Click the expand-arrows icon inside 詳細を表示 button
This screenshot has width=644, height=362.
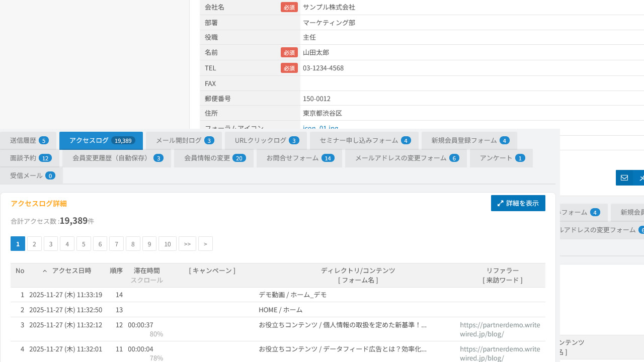point(500,203)
